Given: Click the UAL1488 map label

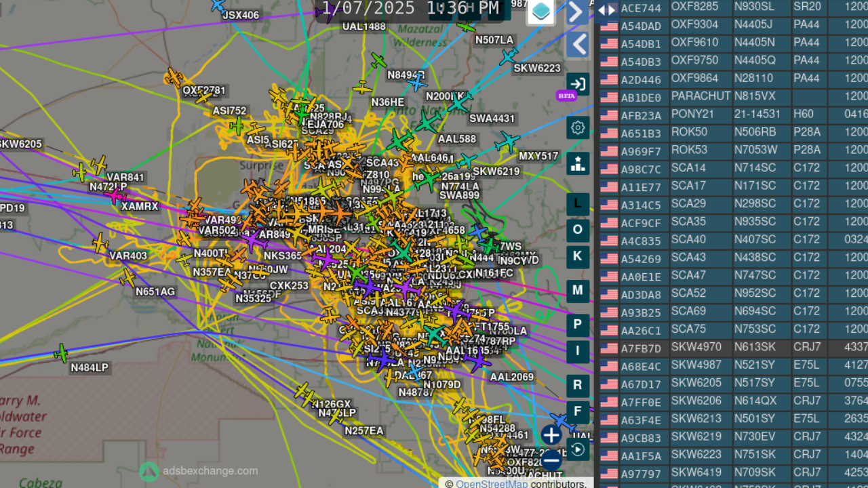Looking at the screenshot, I should tap(363, 27).
